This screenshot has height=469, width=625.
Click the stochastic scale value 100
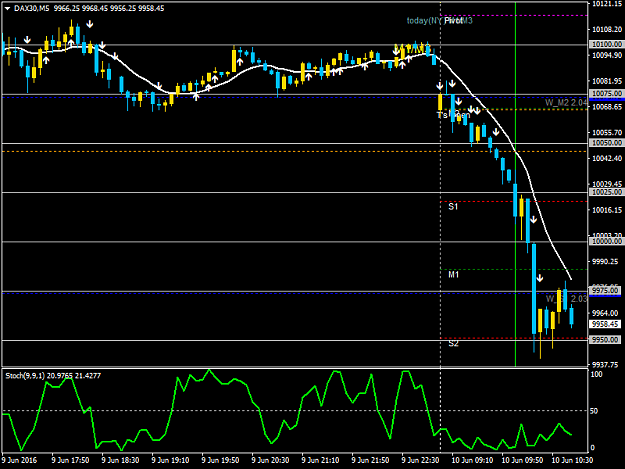596,374
